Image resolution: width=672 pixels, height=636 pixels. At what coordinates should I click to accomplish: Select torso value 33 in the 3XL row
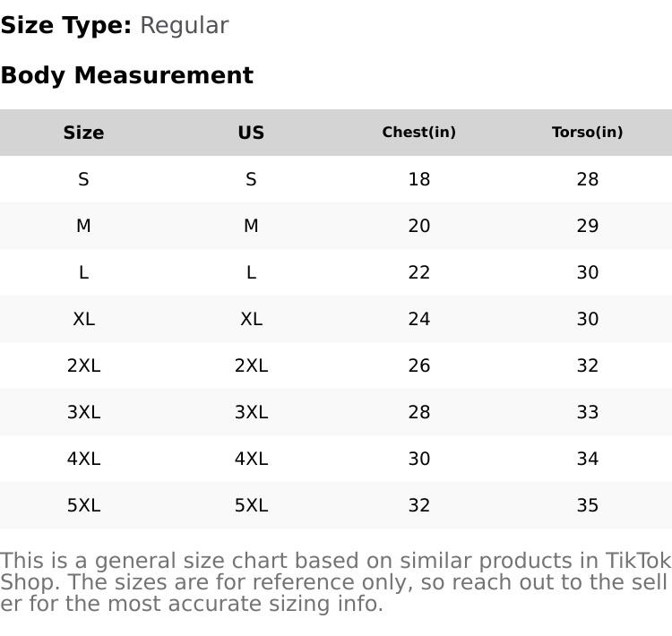(x=587, y=412)
